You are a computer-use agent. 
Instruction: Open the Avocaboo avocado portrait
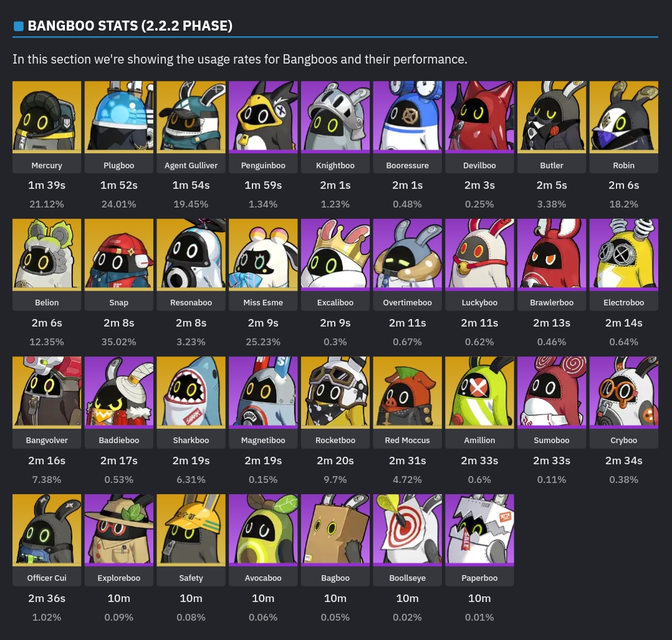(263, 530)
